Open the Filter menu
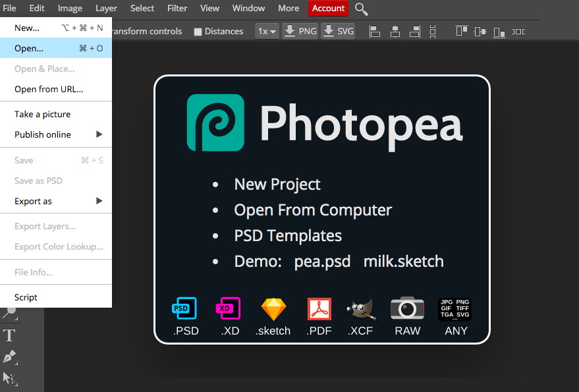Screen dimensions: 579x392 (x=177, y=8)
